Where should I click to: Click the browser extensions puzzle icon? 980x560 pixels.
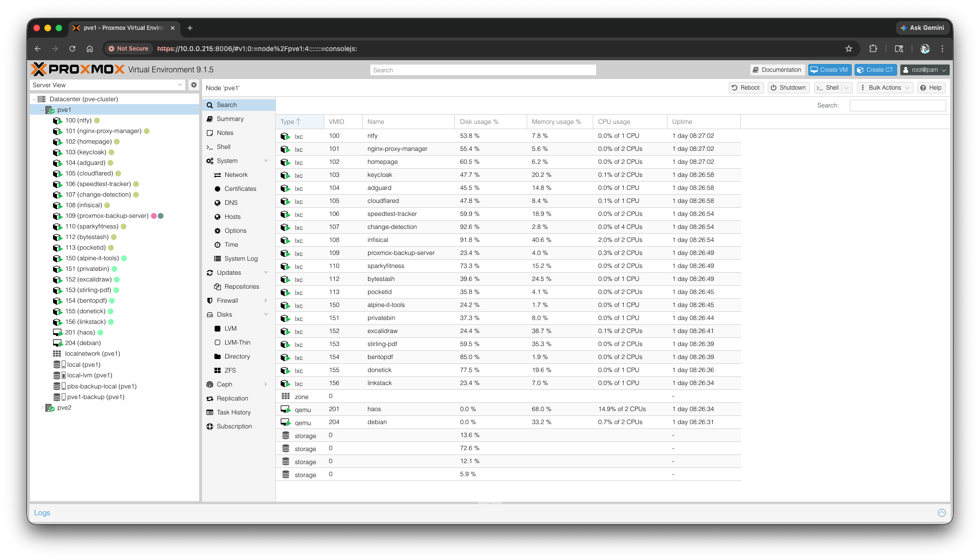tap(873, 49)
